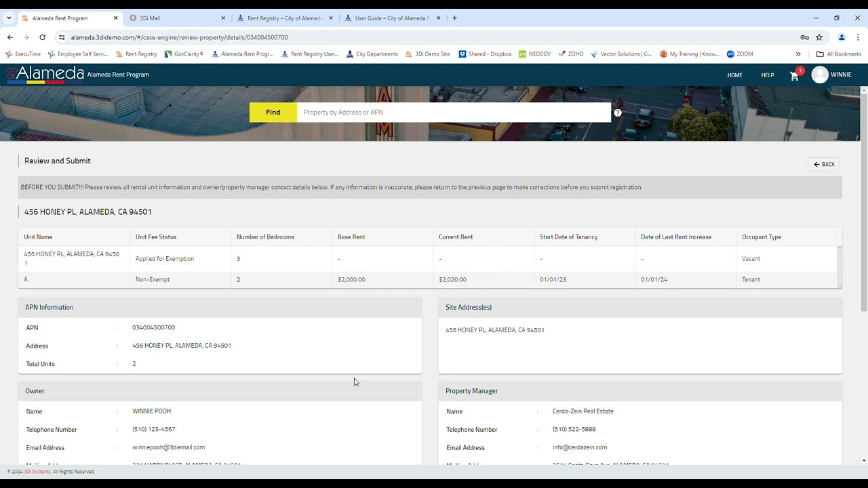Open NEOGOV bookmark
This screenshot has width=868, height=488.
pos(535,54)
